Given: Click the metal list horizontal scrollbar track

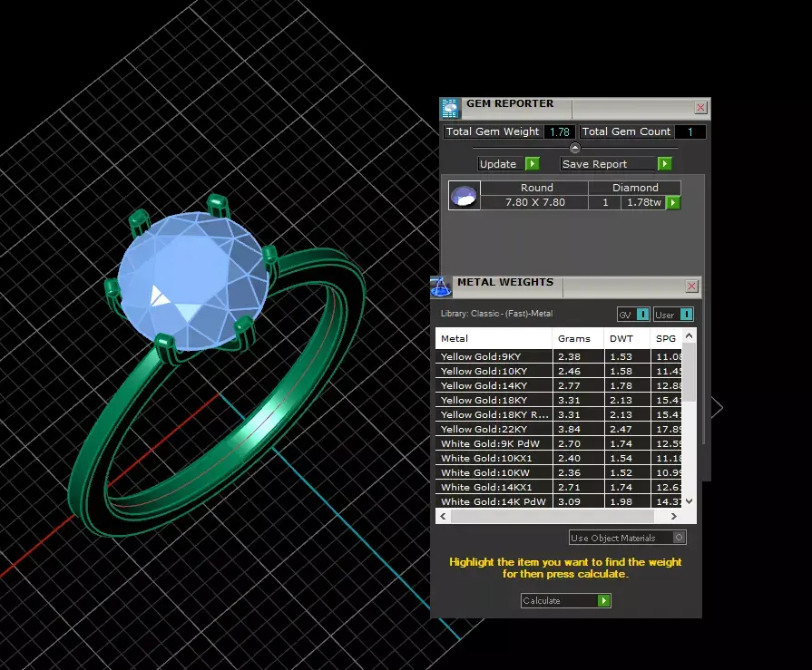Looking at the screenshot, I should point(553,516).
